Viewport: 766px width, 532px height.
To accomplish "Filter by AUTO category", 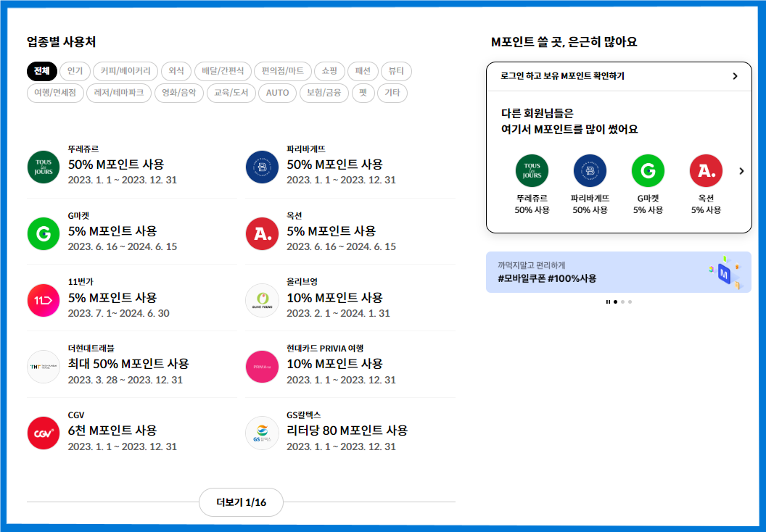I will pyautogui.click(x=278, y=93).
